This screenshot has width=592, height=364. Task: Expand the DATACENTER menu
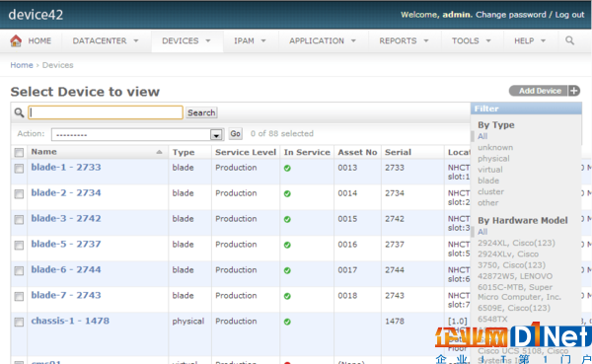point(106,40)
